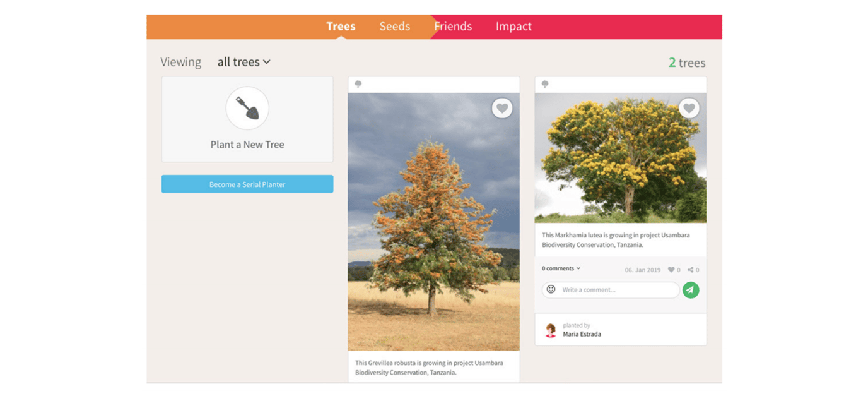The image size is (868, 396).
Task: Share the Markhamia lutea tree post
Action: [692, 269]
